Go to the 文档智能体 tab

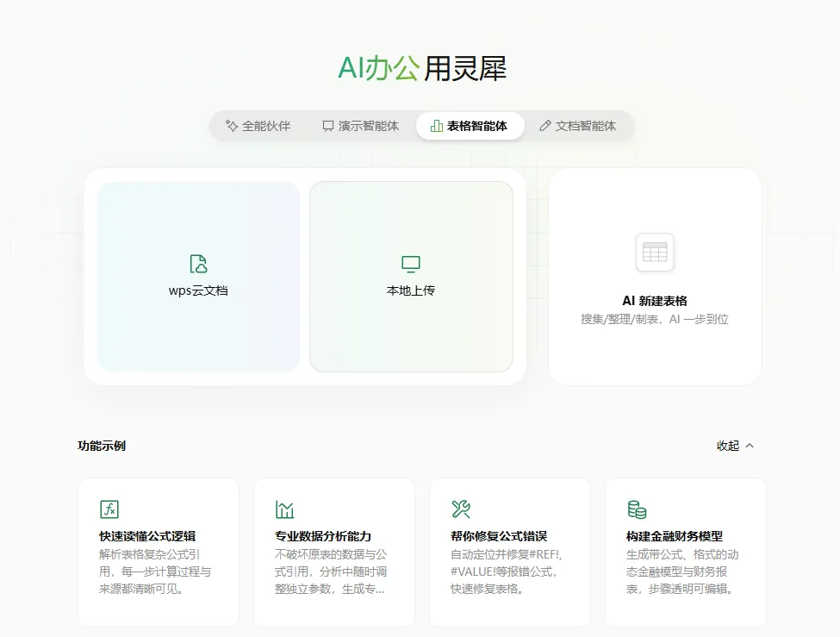pos(577,126)
